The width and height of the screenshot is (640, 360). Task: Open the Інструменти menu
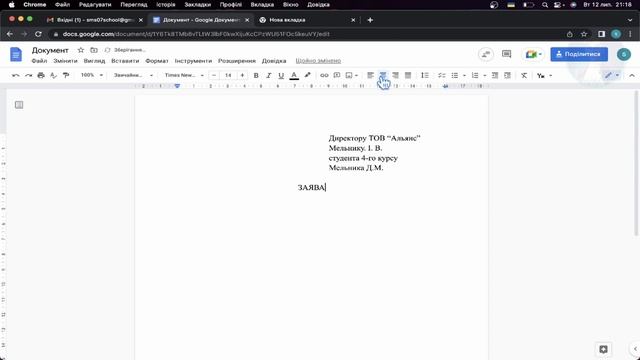pyautogui.click(x=193, y=61)
